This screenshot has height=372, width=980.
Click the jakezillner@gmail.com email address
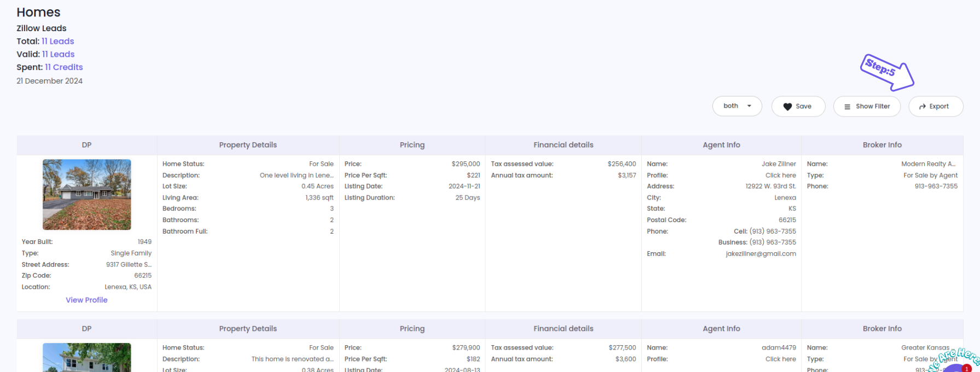tap(761, 254)
